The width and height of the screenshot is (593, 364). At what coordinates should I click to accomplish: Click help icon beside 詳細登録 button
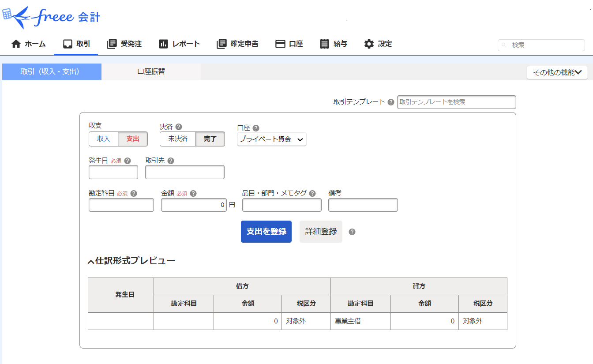pyautogui.click(x=352, y=232)
